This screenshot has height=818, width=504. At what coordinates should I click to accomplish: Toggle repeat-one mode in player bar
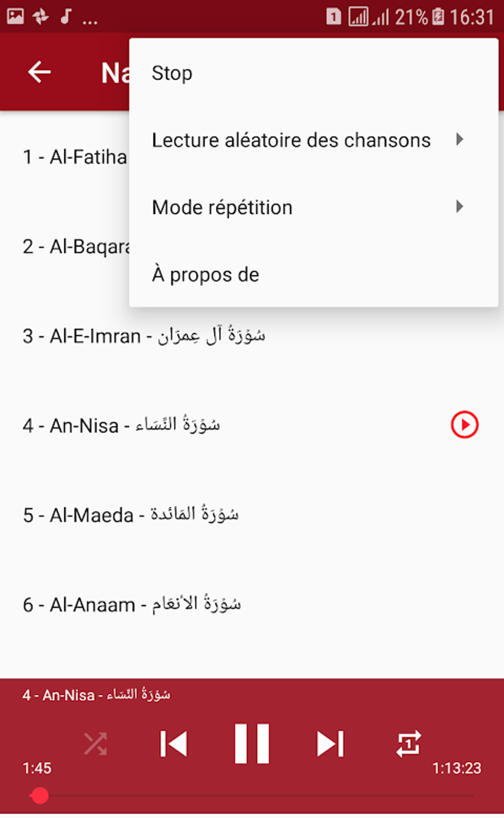coord(409,743)
